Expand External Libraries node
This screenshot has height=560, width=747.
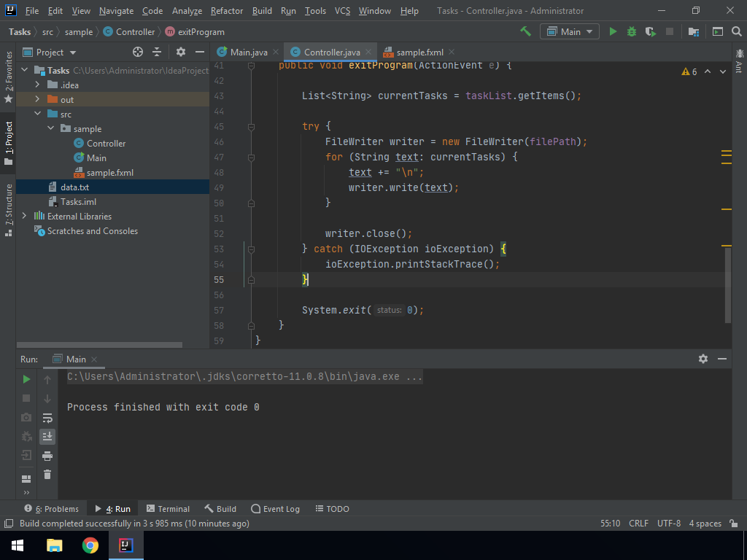[25, 216]
